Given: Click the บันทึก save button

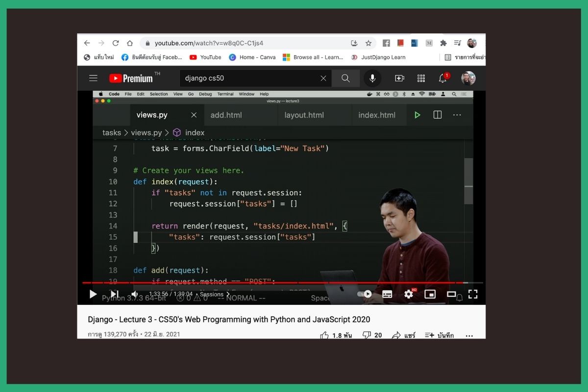Looking at the screenshot, I should pos(440,335).
